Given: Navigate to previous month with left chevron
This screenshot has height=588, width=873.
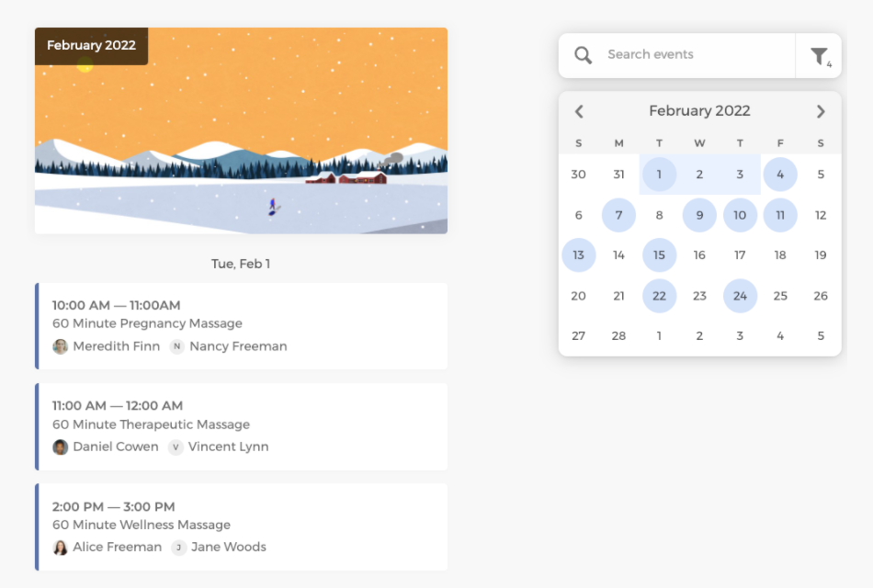Looking at the screenshot, I should point(579,111).
